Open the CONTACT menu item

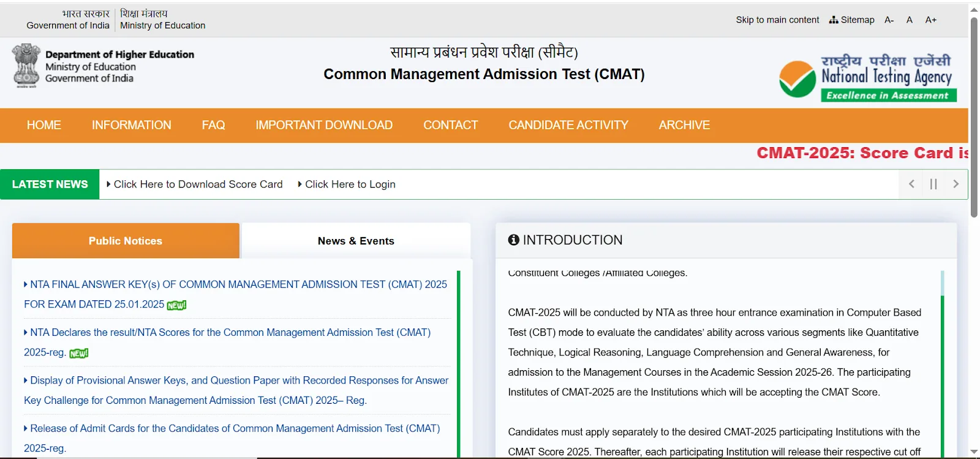(x=451, y=125)
